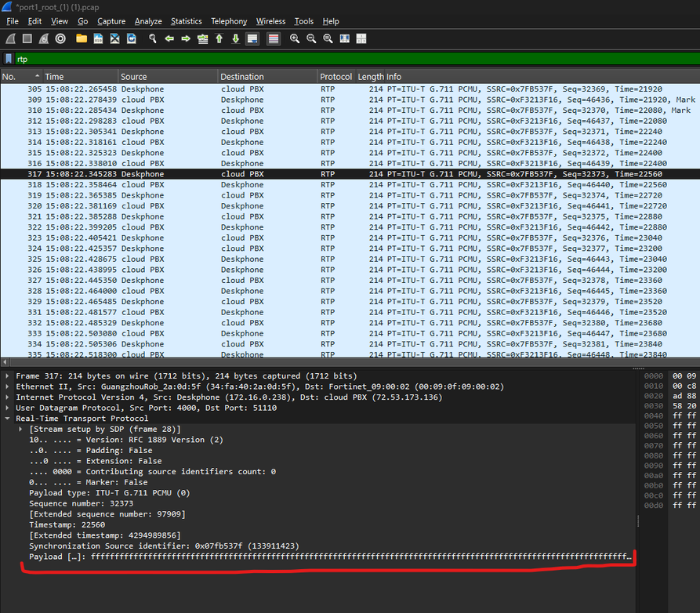
Task: Start capture with the shark fin icon
Action: tap(10, 38)
